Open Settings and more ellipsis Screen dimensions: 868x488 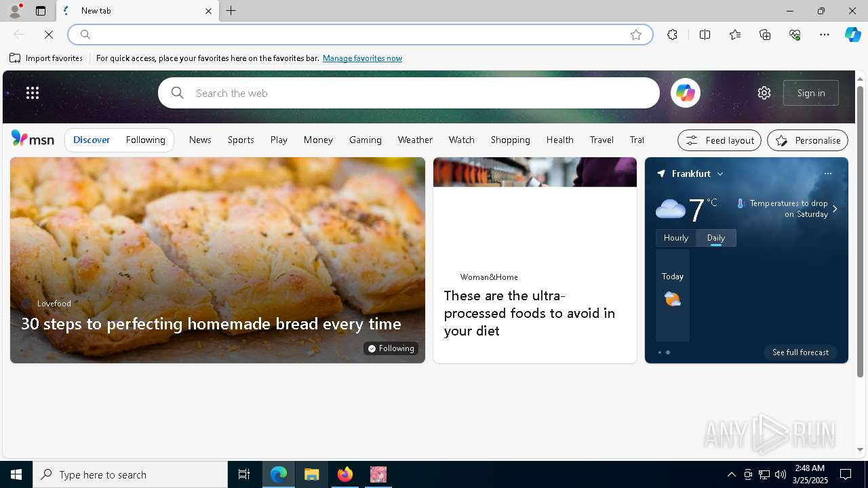click(x=825, y=35)
